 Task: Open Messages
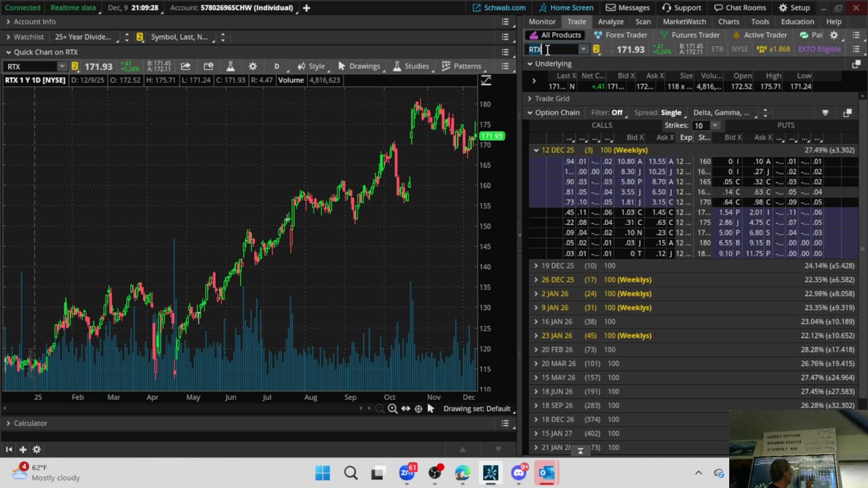(x=628, y=7)
